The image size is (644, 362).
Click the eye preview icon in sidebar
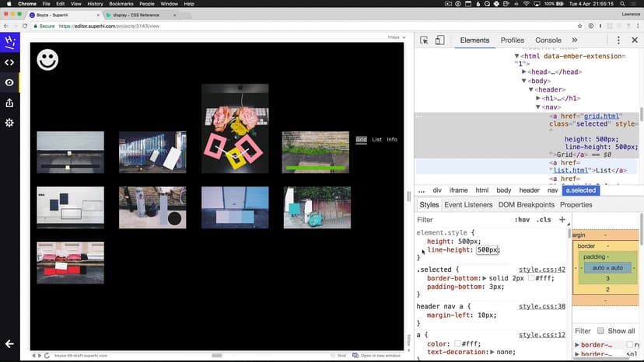click(x=9, y=82)
